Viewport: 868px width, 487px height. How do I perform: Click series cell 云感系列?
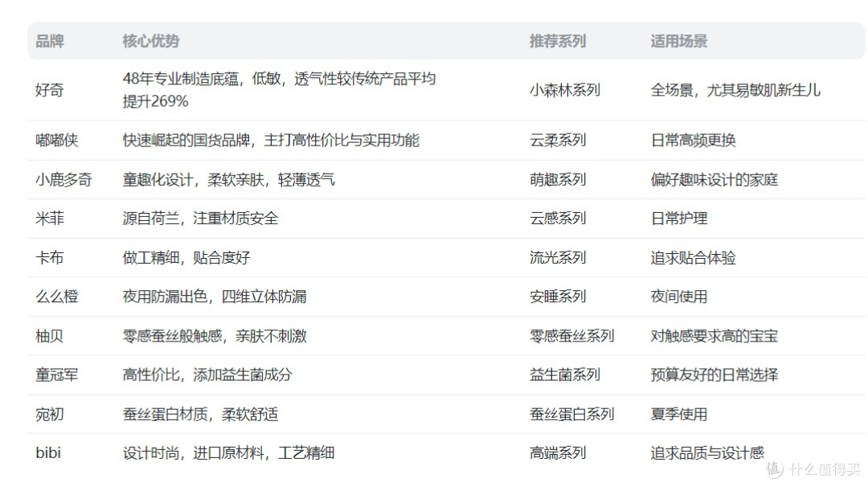[x=558, y=218]
